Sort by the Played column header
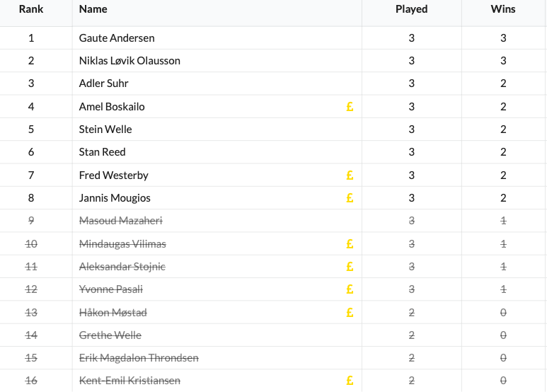 tap(411, 9)
